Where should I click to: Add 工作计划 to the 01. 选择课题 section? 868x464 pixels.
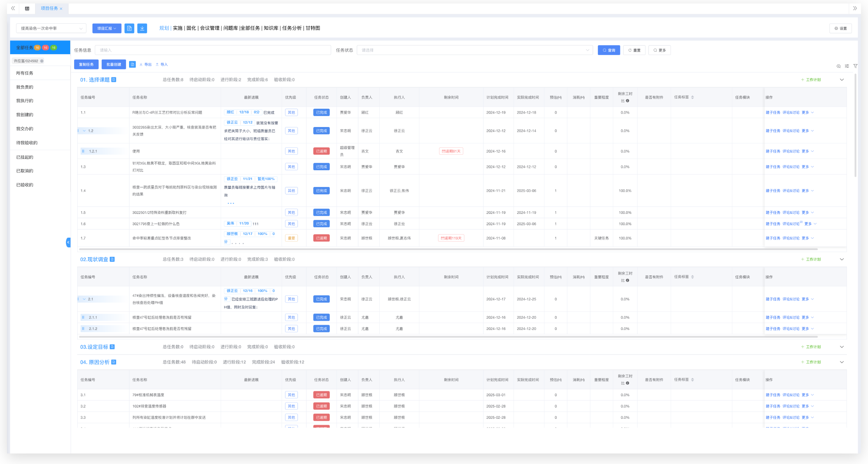pos(811,80)
